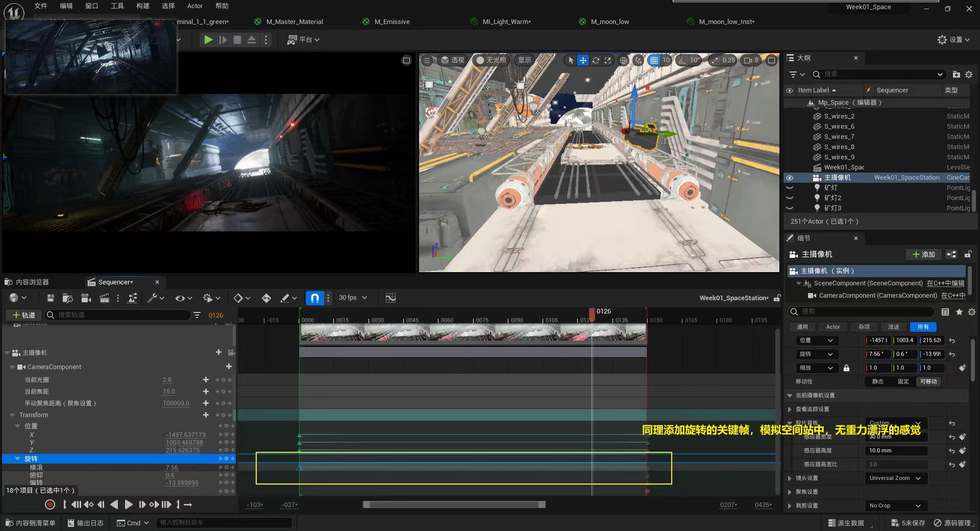Collapse the 旋转 track in Sequencer
Viewport: 980px width, 531px height.
click(x=17, y=458)
